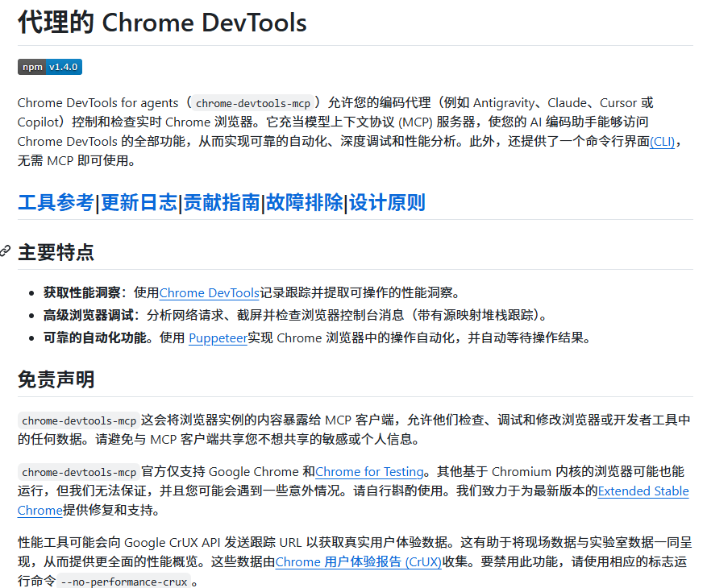This screenshot has width=707, height=588.
Task: Open the 故障排除 troubleshooting link
Action: click(x=305, y=202)
